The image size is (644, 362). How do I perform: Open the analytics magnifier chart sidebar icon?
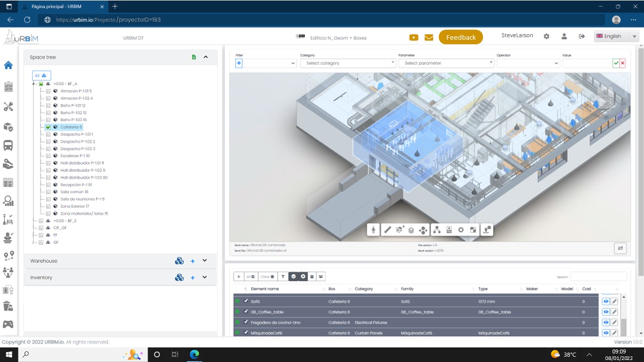pos(8,201)
